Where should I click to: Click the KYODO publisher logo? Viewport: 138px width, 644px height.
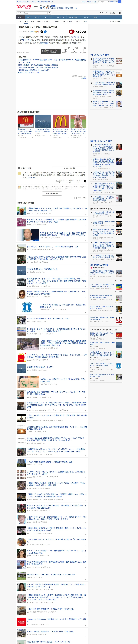[x=77, y=32]
